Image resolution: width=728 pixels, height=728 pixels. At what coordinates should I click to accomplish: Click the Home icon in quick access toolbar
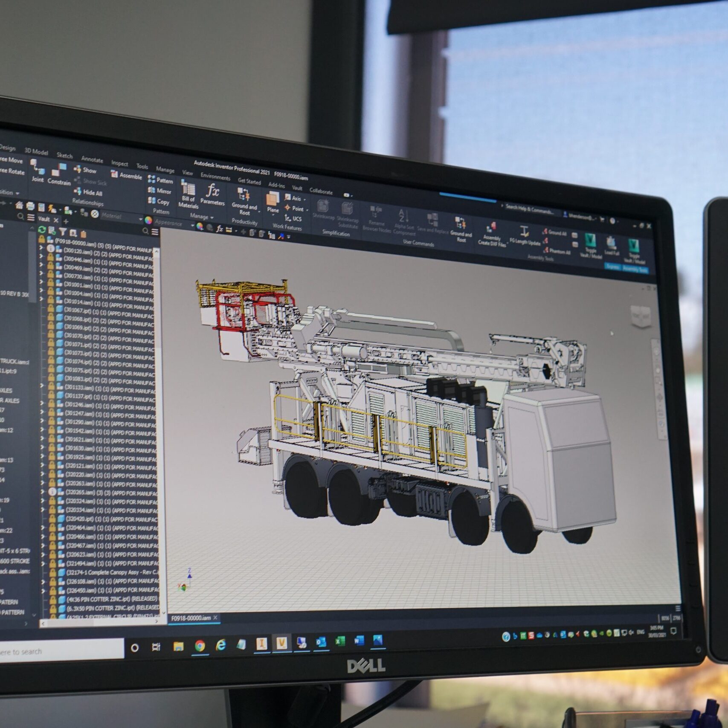pos(19,205)
